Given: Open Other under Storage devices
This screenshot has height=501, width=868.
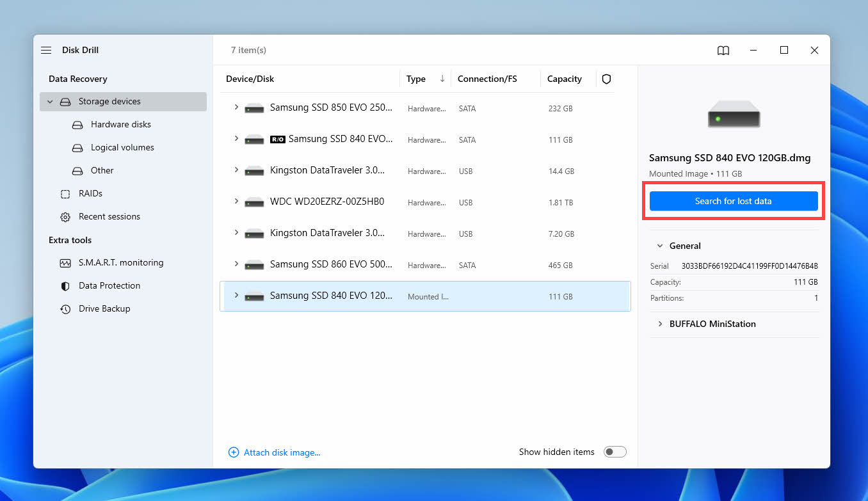Looking at the screenshot, I should pyautogui.click(x=102, y=171).
